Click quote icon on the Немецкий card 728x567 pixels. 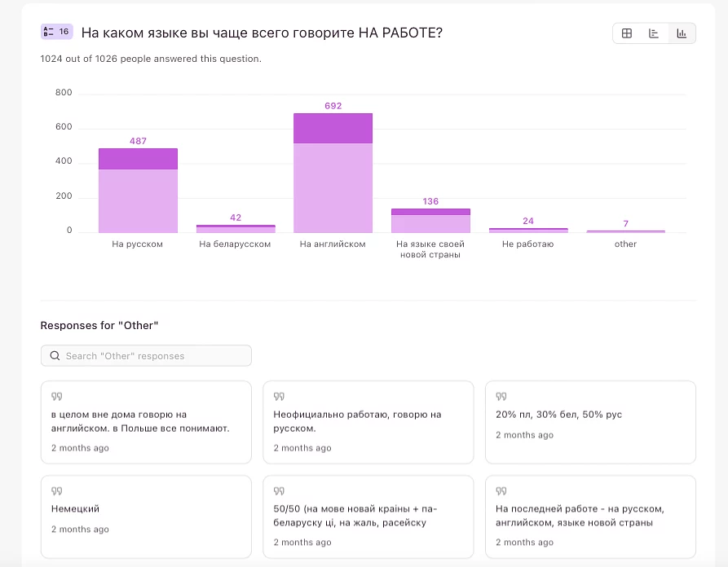click(56, 491)
